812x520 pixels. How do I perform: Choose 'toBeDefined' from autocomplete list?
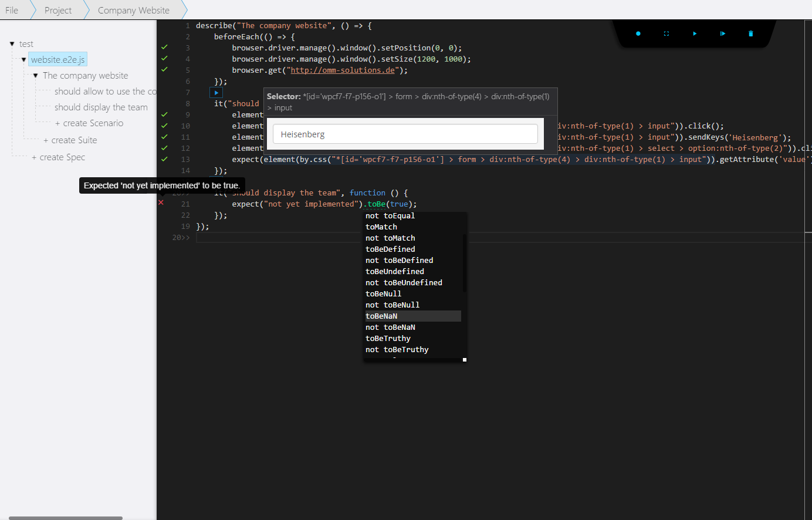pos(390,249)
